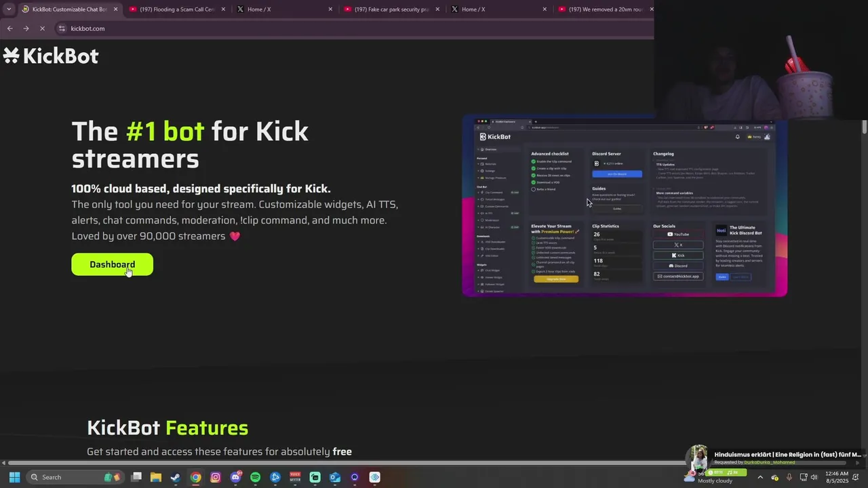Viewport: 868px width, 488px height.
Task: Open the Windows Start menu
Action: (x=14, y=477)
